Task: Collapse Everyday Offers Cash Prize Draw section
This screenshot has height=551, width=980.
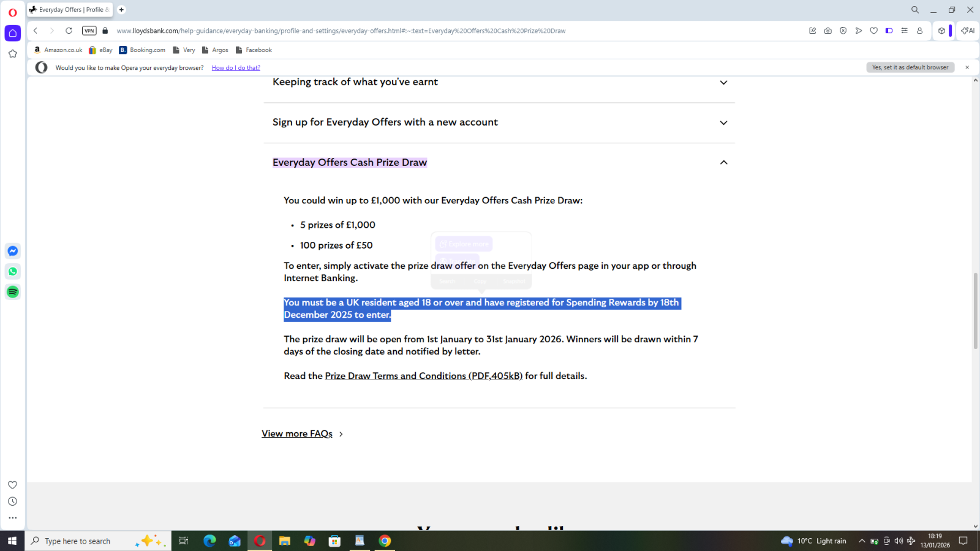Action: [723, 162]
